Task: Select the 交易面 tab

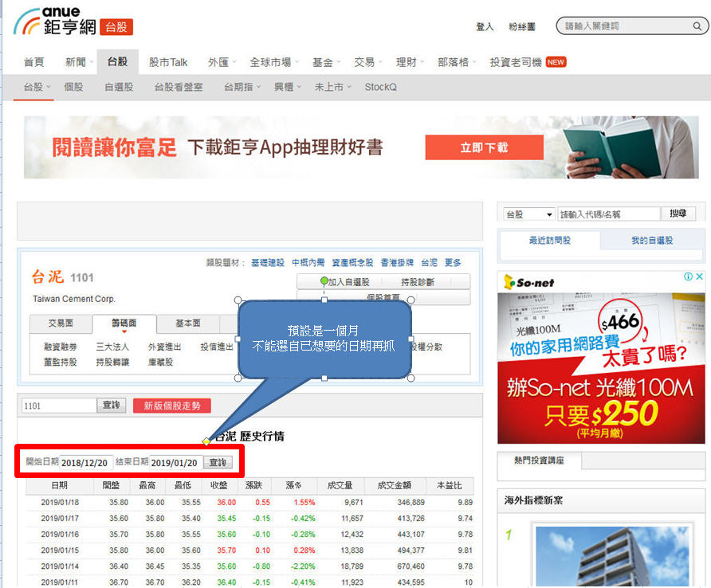Action: [x=61, y=323]
